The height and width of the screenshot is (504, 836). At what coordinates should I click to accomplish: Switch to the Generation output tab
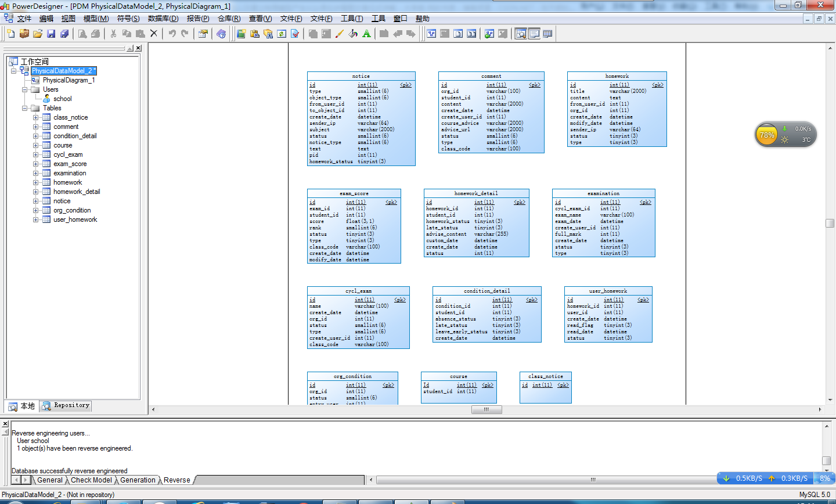tap(138, 480)
